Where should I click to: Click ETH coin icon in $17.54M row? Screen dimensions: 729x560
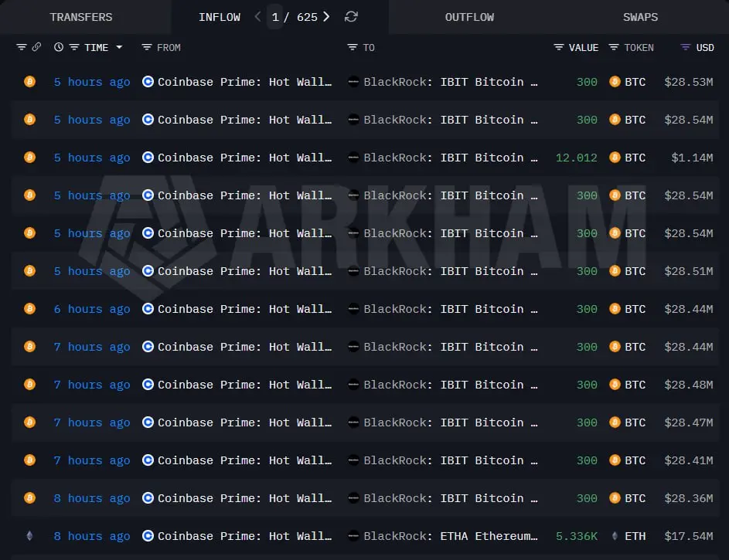(615, 536)
